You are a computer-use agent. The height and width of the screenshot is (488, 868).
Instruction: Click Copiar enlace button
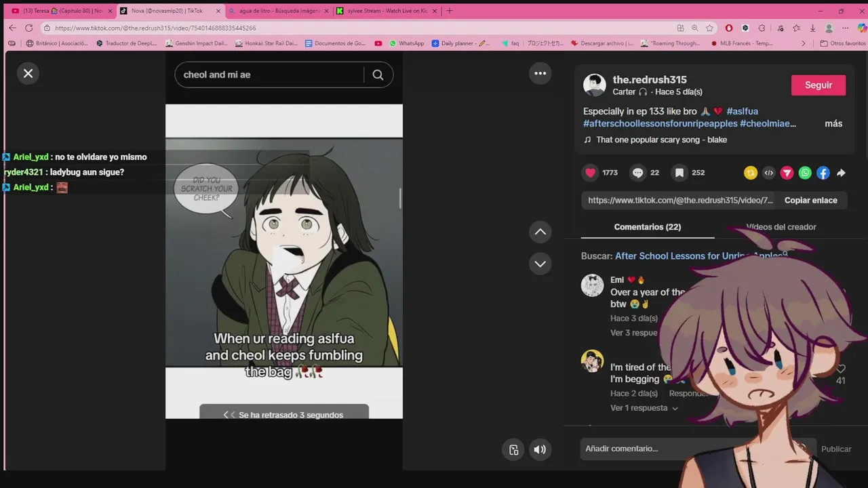[x=811, y=200]
